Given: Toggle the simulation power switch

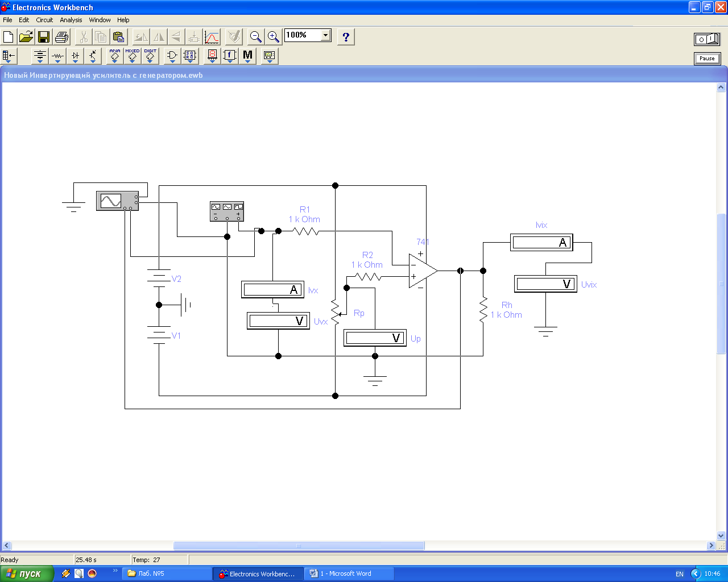Looking at the screenshot, I should pyautogui.click(x=707, y=39).
